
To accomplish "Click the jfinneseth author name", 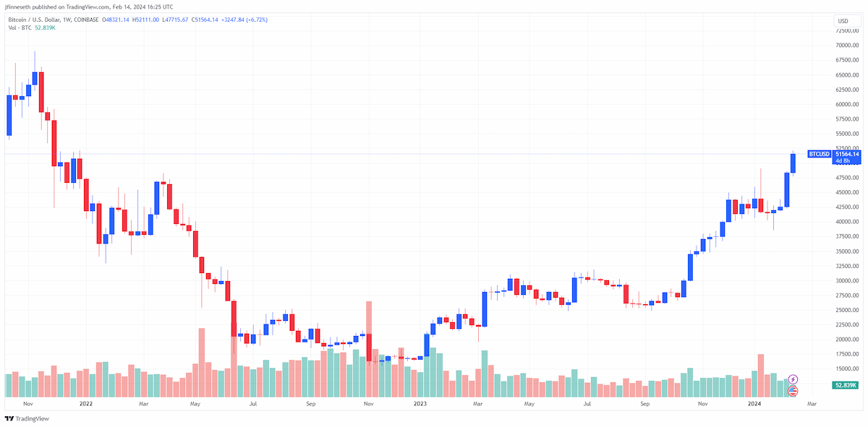I will (17, 5).
